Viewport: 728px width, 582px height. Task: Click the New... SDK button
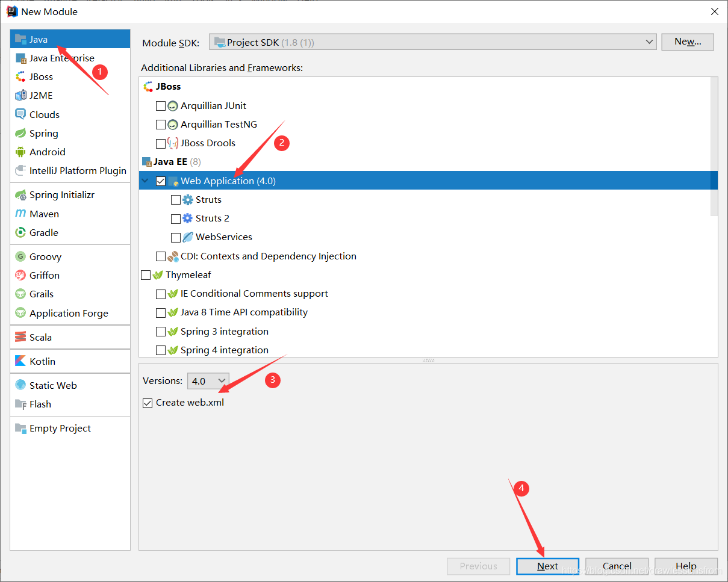pos(688,42)
